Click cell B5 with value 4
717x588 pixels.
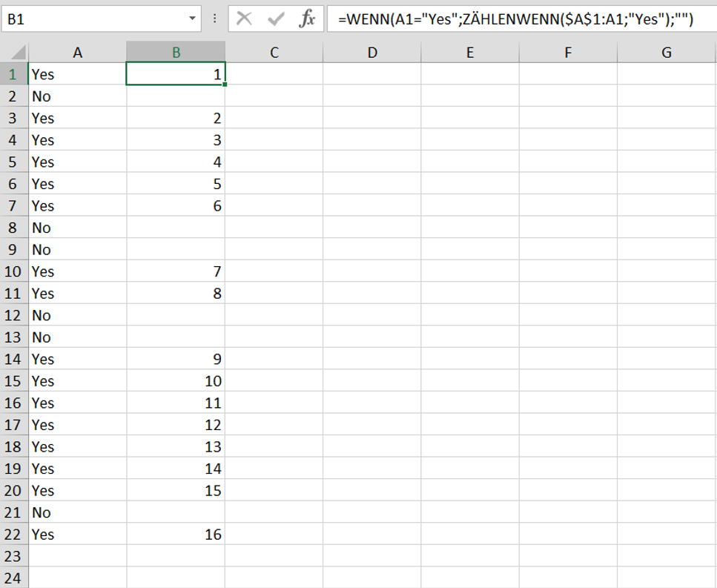tap(176, 162)
